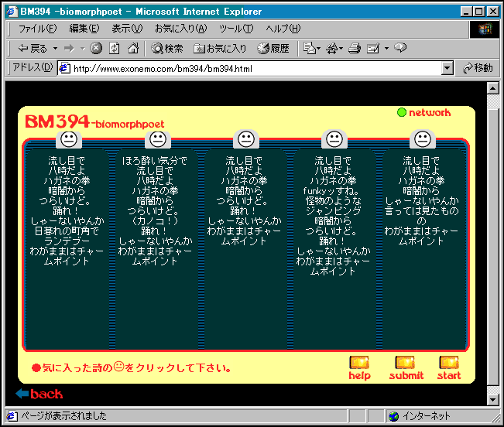The image size is (504, 427).
Task: Select the second poem's smiley face
Action: (x=157, y=139)
